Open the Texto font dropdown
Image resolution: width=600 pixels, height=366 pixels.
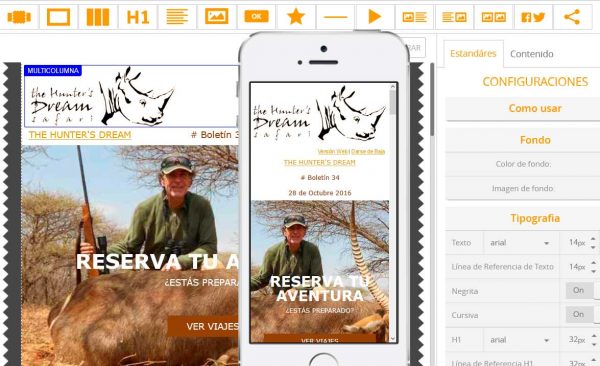pos(520,243)
